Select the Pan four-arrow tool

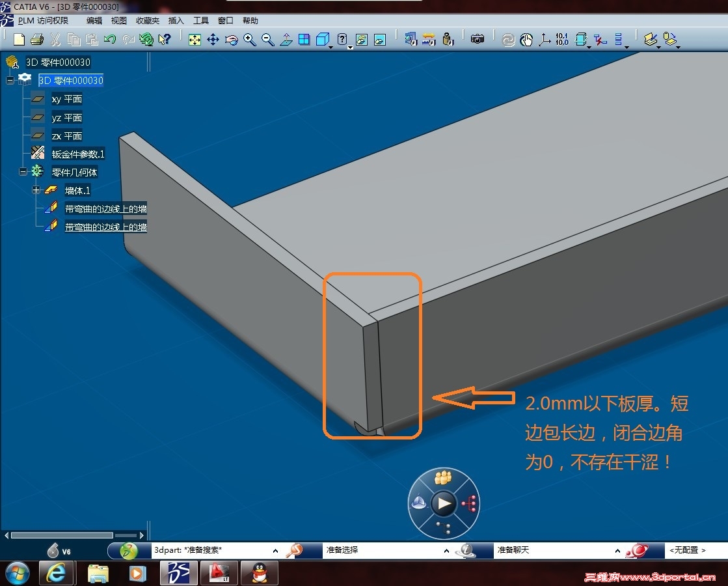click(x=213, y=40)
